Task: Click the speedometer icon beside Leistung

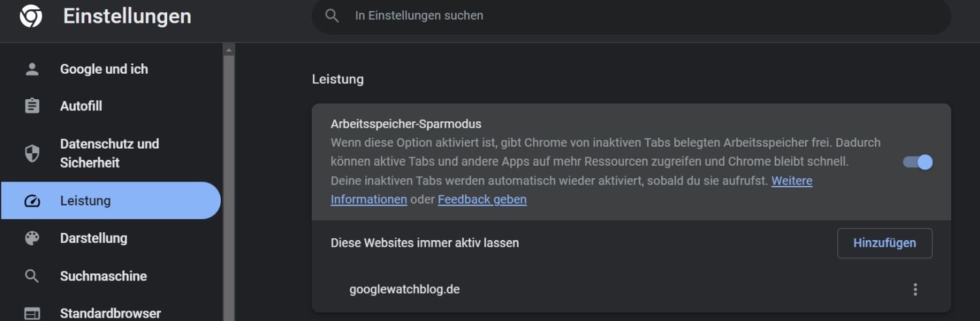Action: (x=32, y=201)
